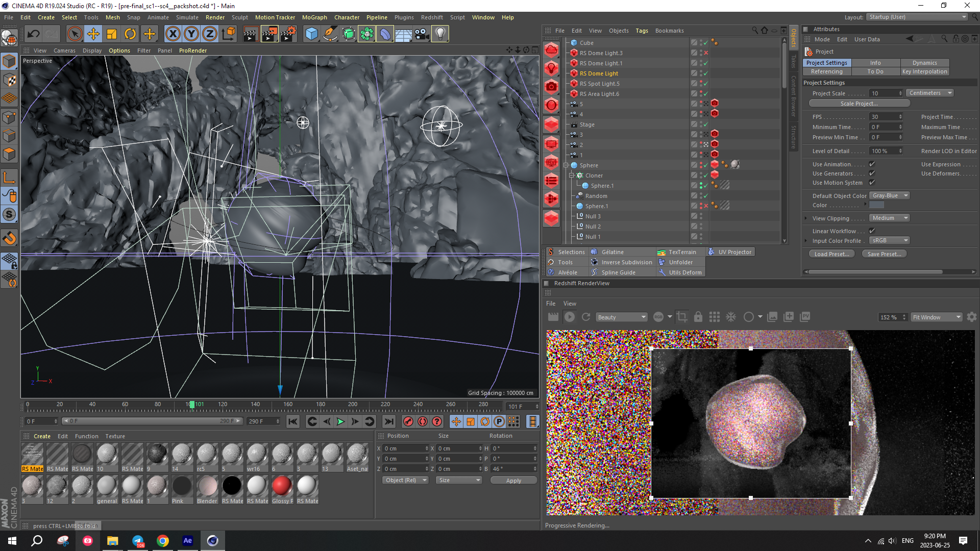Add a Light object
This screenshot has height=551, width=980.
[x=440, y=34]
